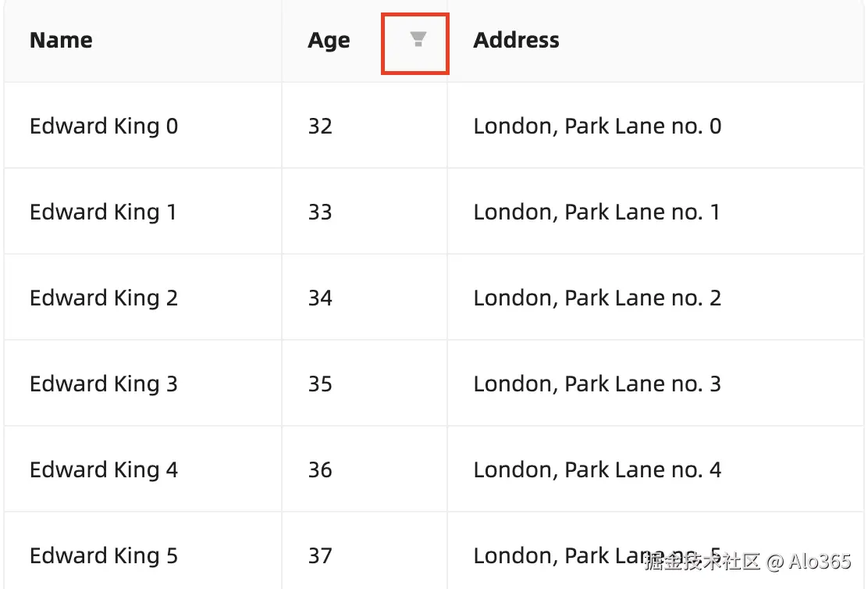The height and width of the screenshot is (589, 868).
Task: Click the London, Park Lane no. 4 address
Action: (x=597, y=470)
